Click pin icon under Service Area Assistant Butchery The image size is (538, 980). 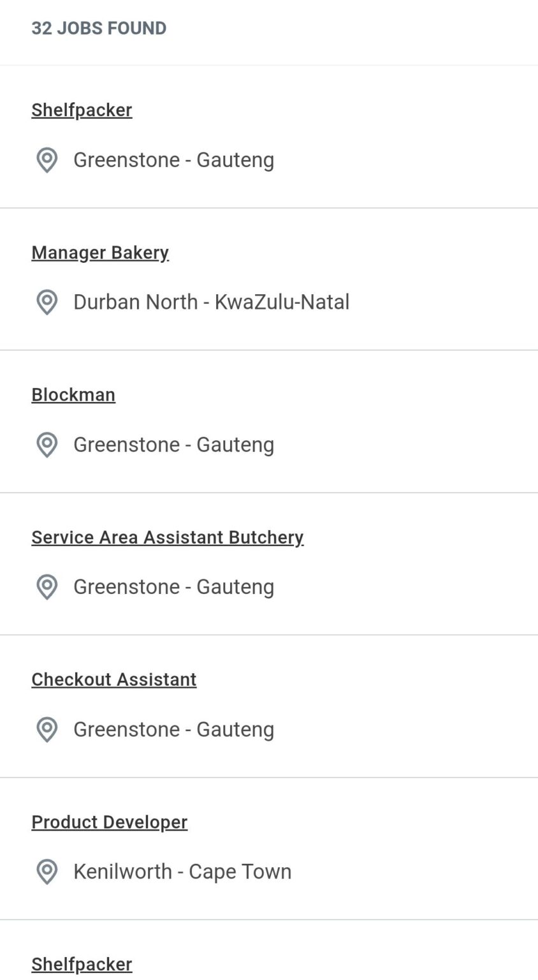[x=47, y=587]
